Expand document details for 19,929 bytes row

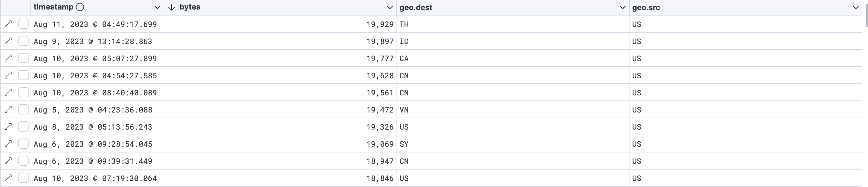pyautogui.click(x=9, y=24)
